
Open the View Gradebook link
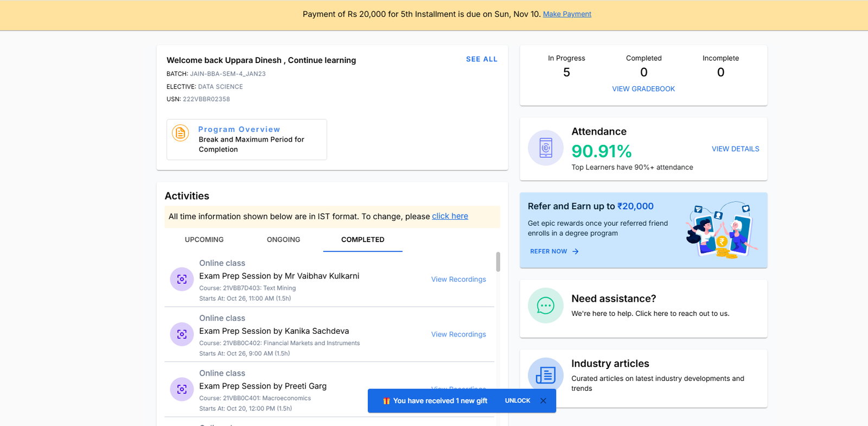point(643,89)
